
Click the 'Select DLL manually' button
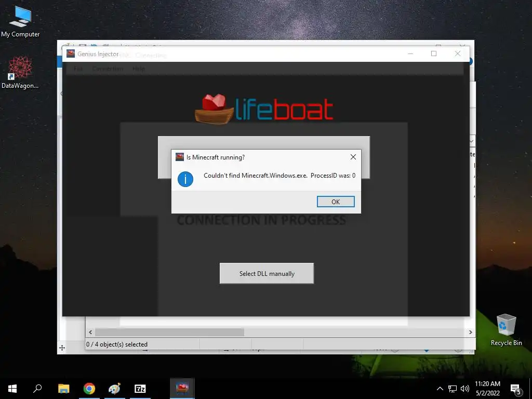(267, 273)
